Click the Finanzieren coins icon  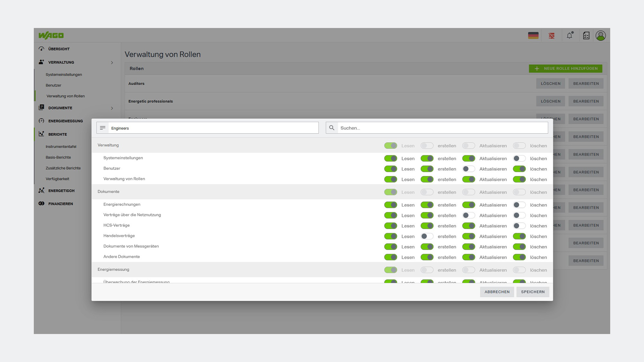[42, 204]
